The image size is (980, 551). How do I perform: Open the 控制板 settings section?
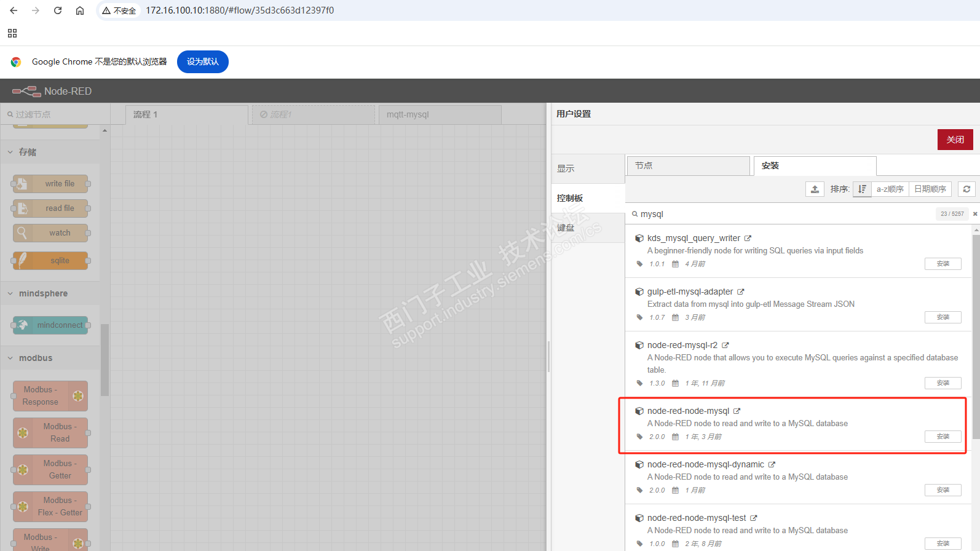coord(588,198)
